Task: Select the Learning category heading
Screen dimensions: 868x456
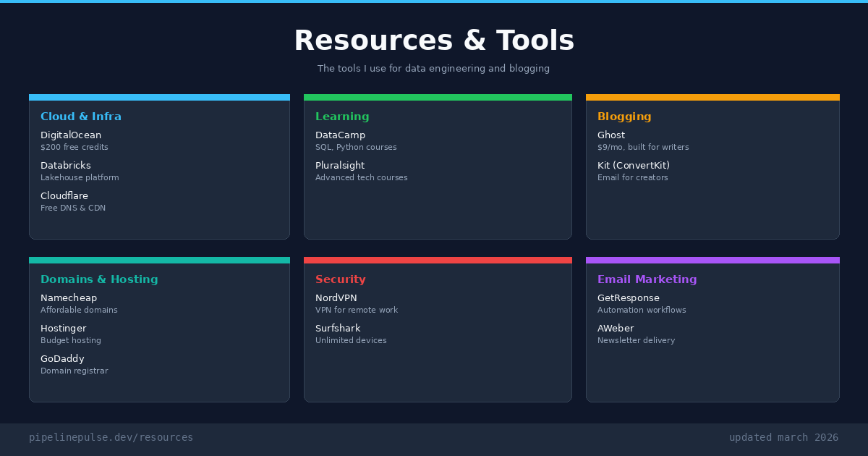Action: coord(342,117)
